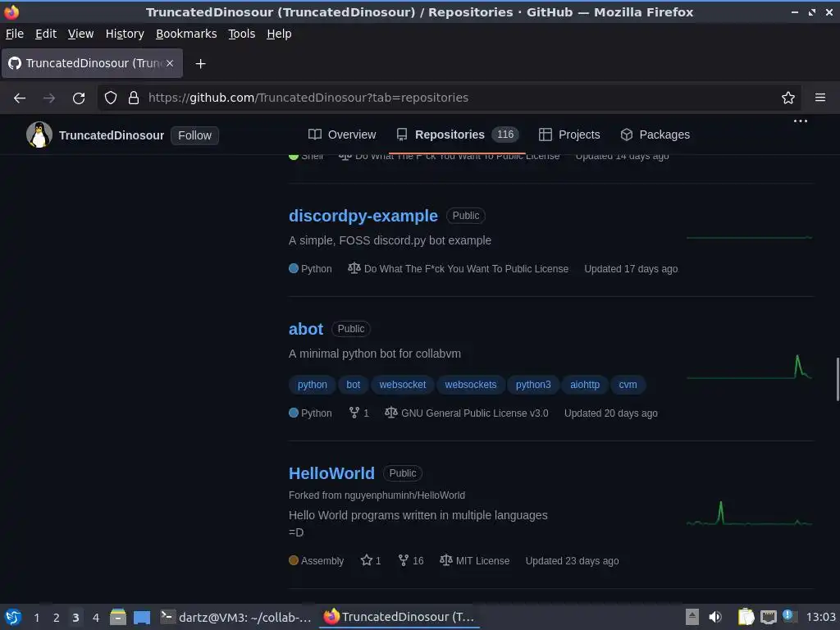Image resolution: width=840 pixels, height=630 pixels.
Task: Open the abot repository link
Action: (306, 329)
